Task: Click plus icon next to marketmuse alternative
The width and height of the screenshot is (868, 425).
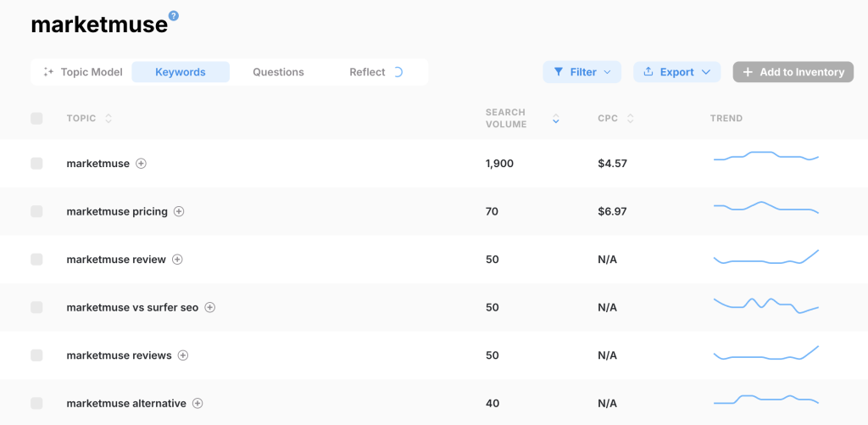Action: 198,404
